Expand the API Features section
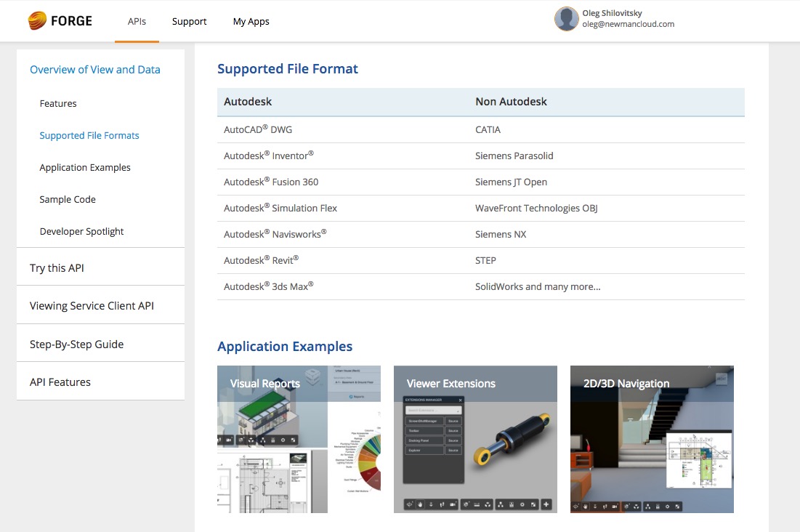 coord(58,381)
